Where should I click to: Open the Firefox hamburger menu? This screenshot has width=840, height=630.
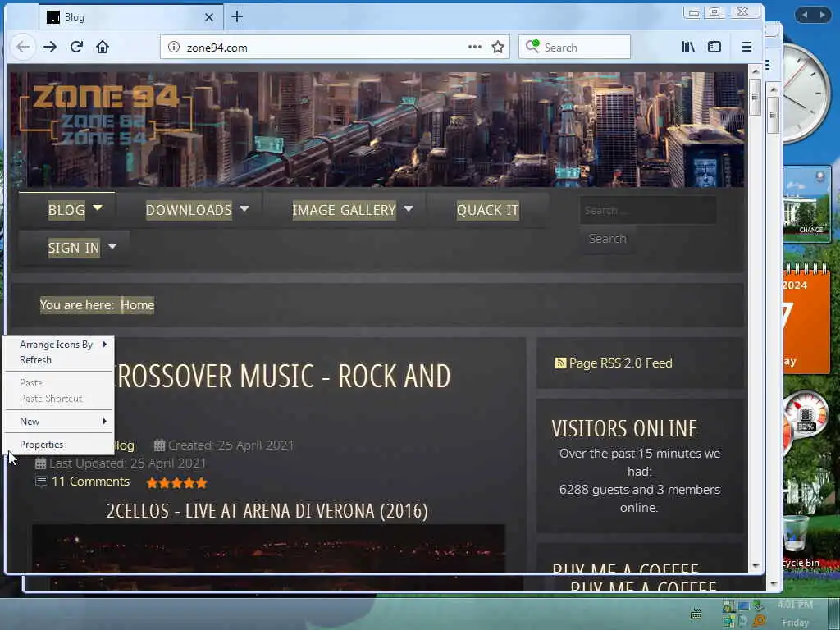746,47
